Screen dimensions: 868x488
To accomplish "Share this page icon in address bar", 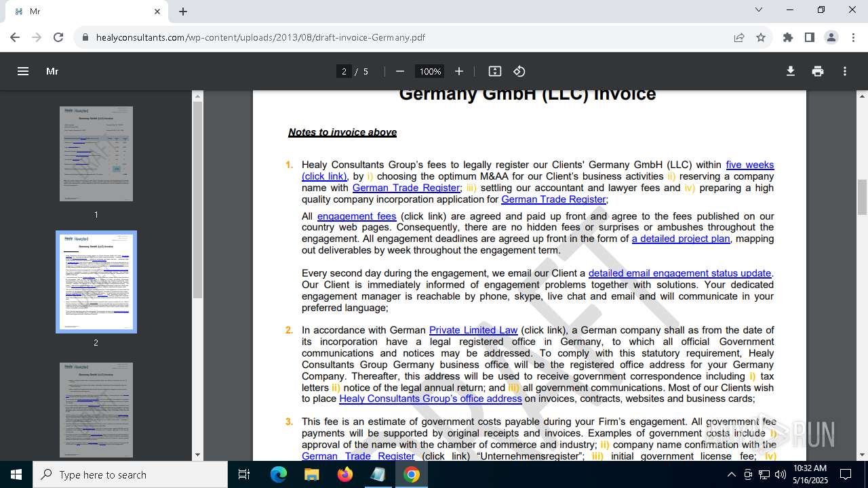I will (739, 37).
